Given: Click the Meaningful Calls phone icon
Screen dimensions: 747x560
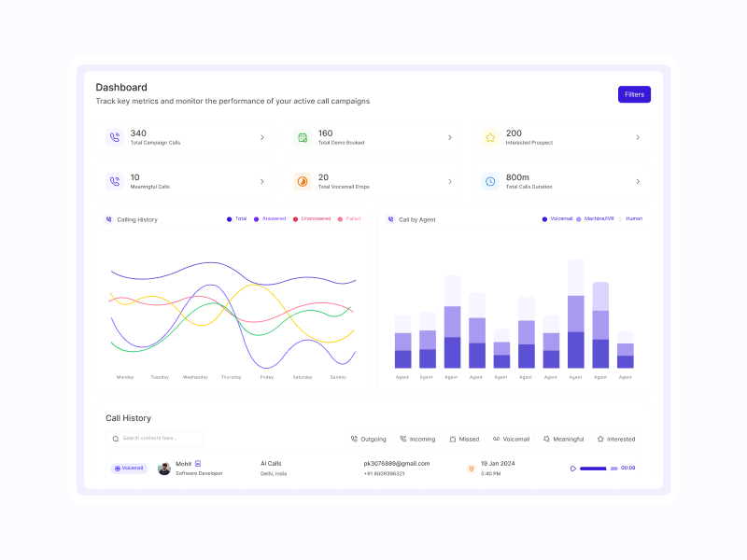Looking at the screenshot, I should [115, 181].
